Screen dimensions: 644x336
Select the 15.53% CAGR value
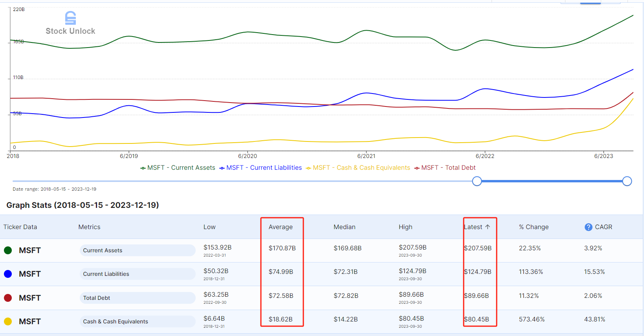pos(594,272)
